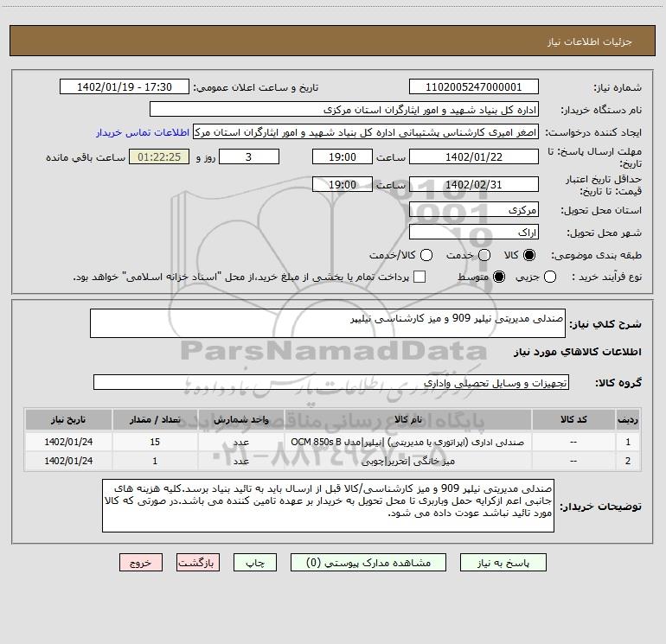
Task: Click the unit cell عدد in row 1
Action: click(x=240, y=442)
